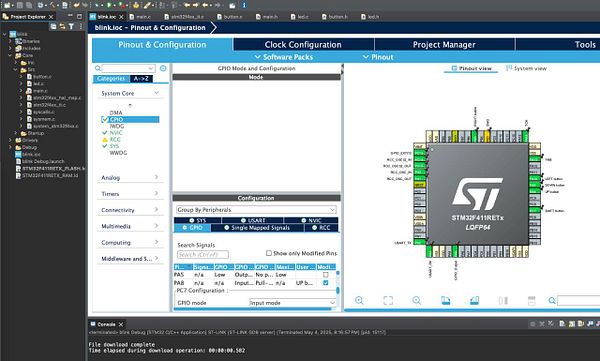Open the Clock Configuration tab

coord(303,44)
